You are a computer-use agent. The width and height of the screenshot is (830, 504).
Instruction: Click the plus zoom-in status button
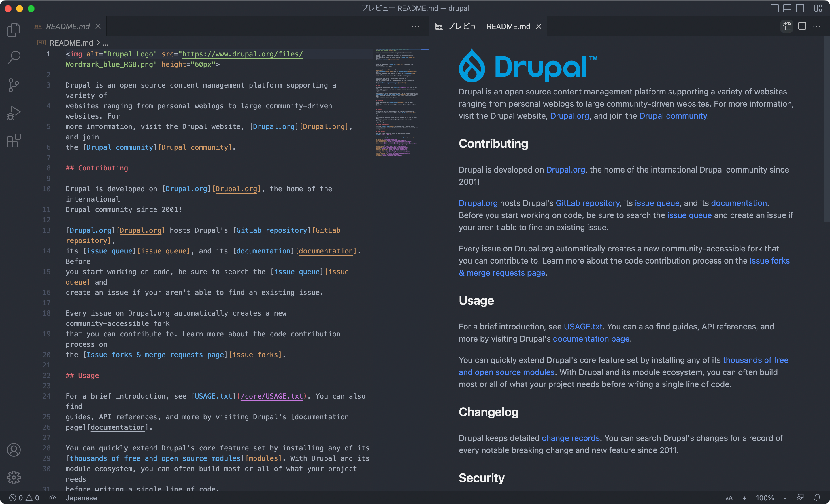[x=744, y=498]
